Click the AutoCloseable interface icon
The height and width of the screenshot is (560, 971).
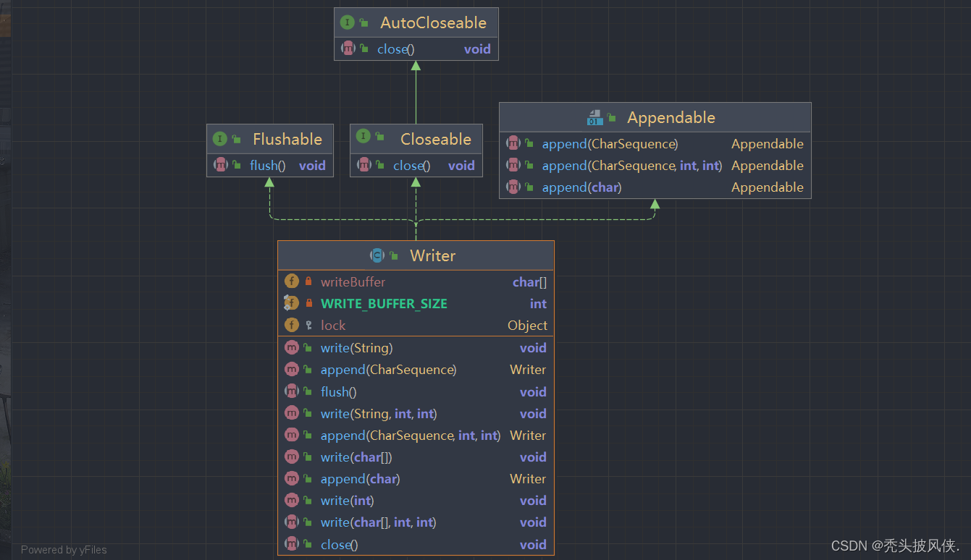348,22
